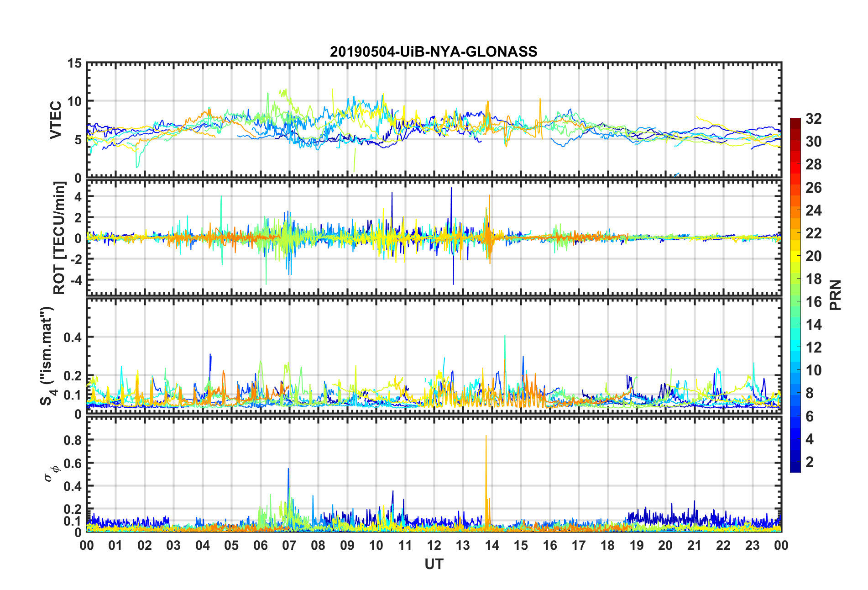This screenshot has width=868, height=590.
Task: Click PRN colorbar tick label 18
Action: [x=814, y=279]
